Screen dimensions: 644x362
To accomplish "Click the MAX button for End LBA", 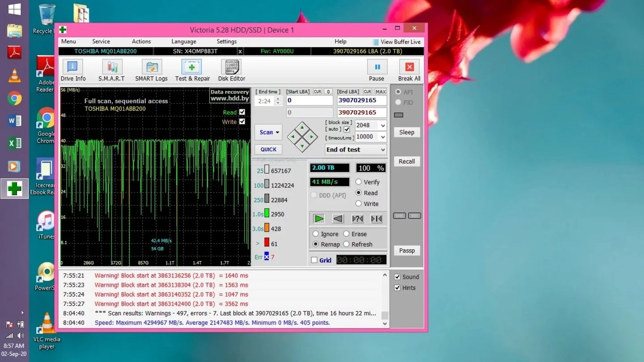I will coord(381,92).
